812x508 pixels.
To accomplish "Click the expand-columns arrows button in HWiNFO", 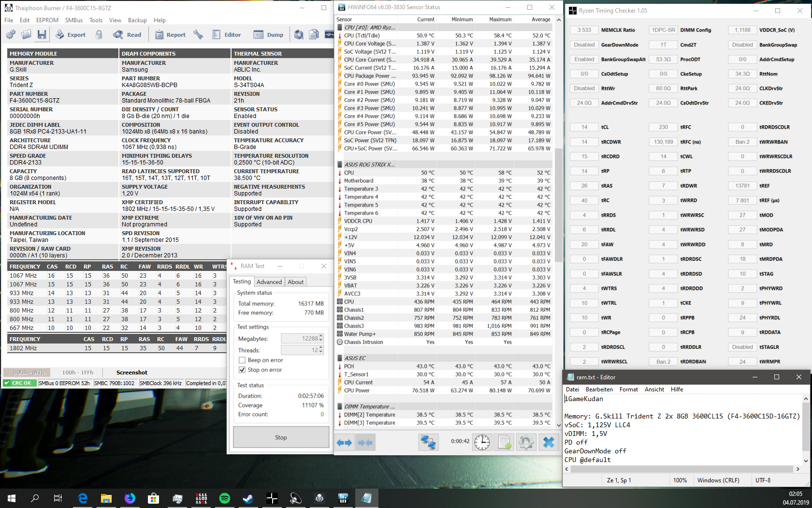I will tap(345, 442).
